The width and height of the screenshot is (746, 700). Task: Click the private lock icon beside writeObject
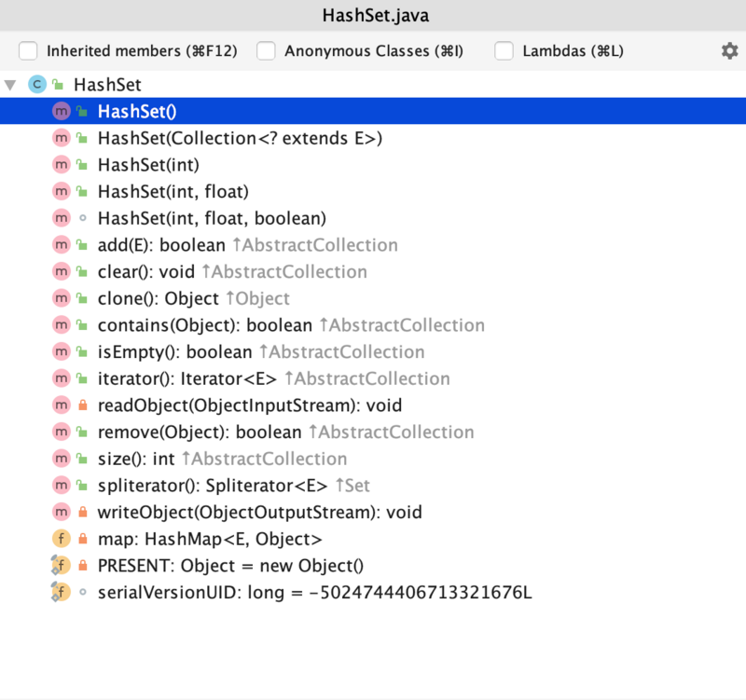pos(82,513)
